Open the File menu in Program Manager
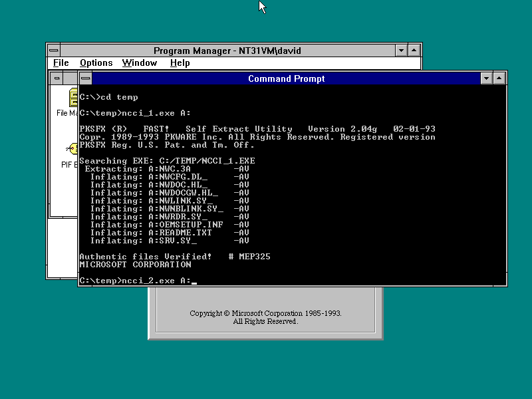This screenshot has height=399, width=532. 61,63
